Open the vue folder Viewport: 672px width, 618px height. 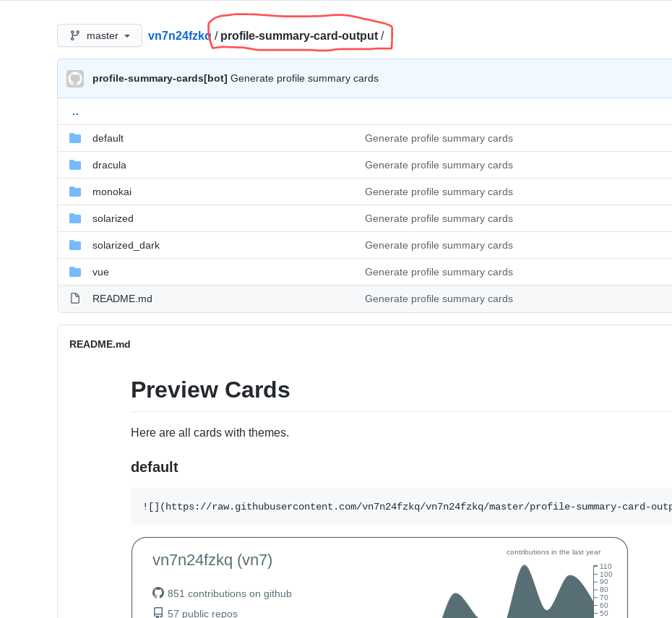(x=100, y=272)
